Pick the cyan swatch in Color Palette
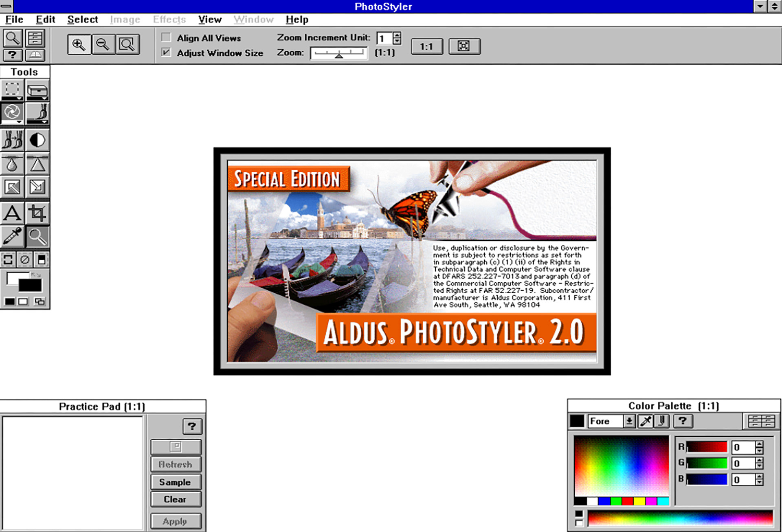Image resolution: width=782 pixels, height=532 pixels. 663,501
